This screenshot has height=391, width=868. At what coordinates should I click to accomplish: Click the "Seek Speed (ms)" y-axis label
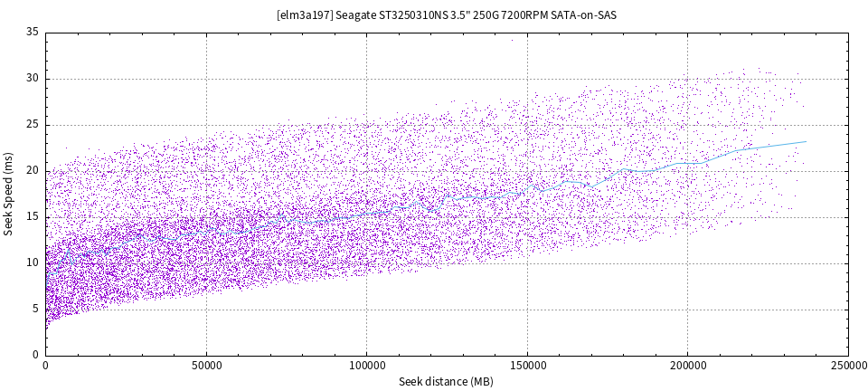point(9,193)
